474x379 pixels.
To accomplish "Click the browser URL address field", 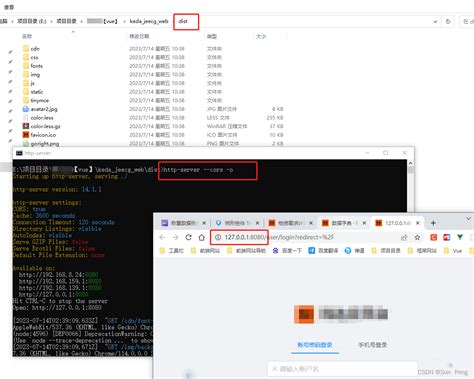I will 305,237.
